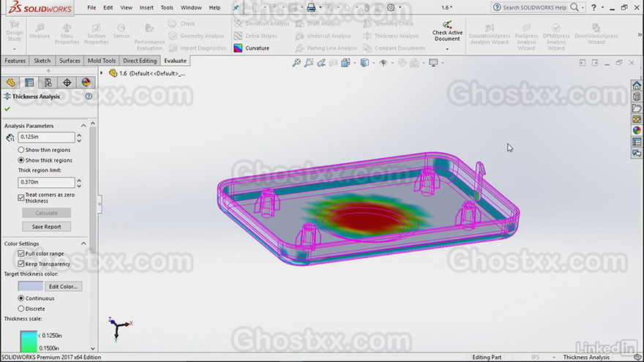644x362 pixels.
Task: Open the Check Active Document dropdown
Action: (x=447, y=49)
